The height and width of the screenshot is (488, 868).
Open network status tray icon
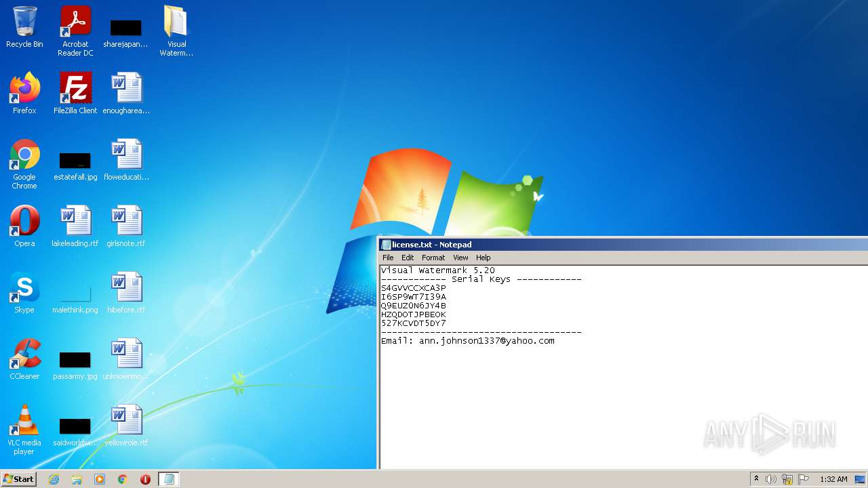click(x=787, y=479)
